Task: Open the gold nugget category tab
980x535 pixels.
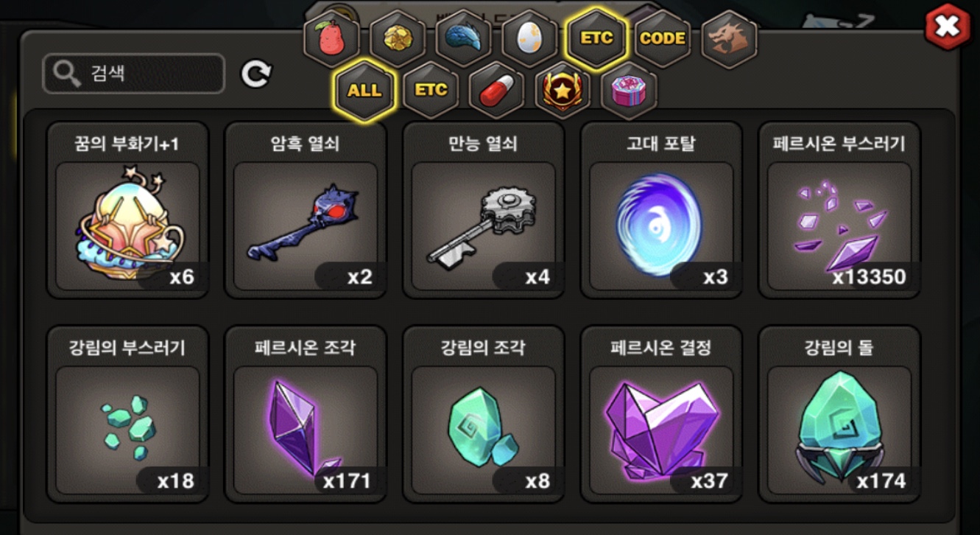Action: [x=398, y=38]
